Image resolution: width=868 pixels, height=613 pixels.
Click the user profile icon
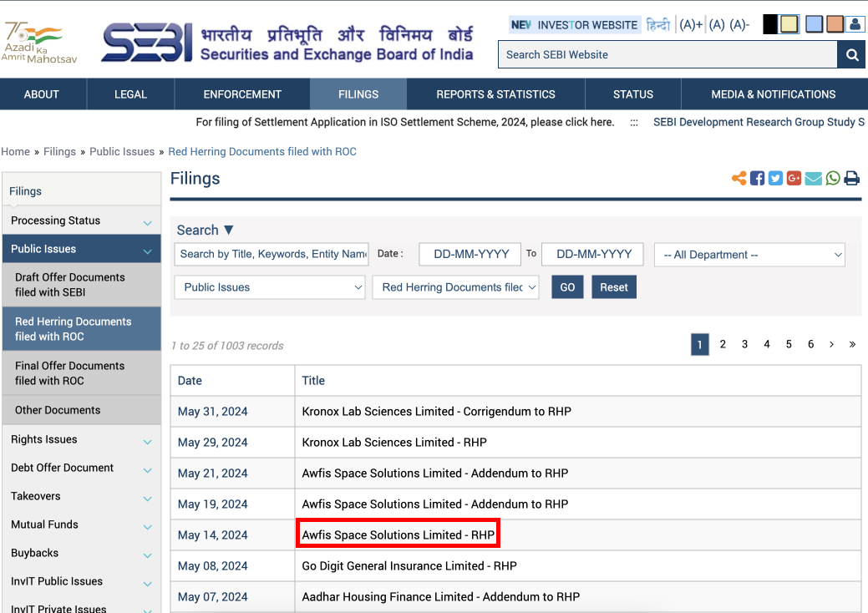[855, 24]
